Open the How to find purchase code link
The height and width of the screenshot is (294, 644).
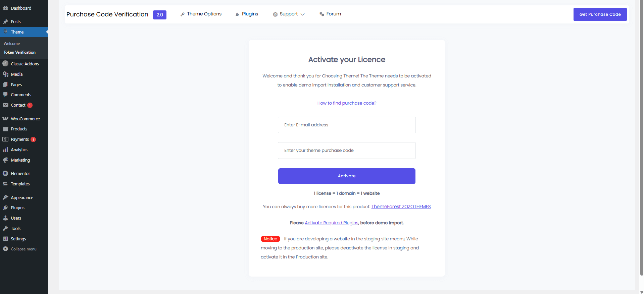click(x=347, y=103)
